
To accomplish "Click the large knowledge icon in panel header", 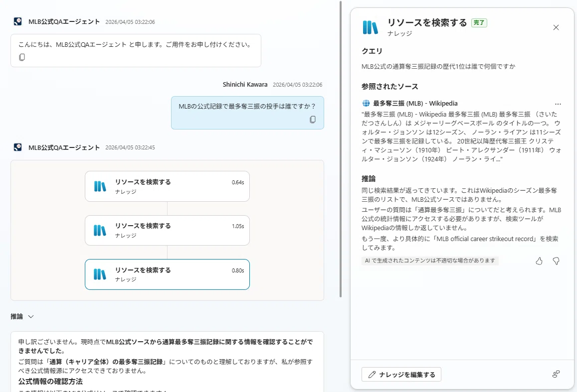I will (370, 27).
